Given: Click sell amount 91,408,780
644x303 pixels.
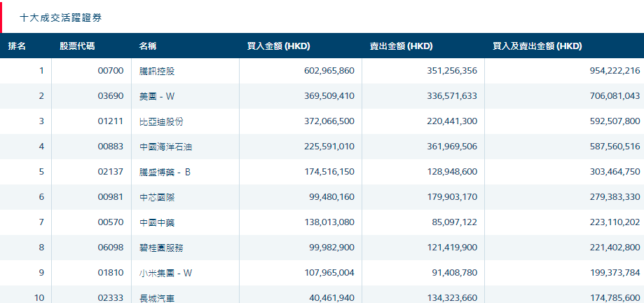Looking at the screenshot, I should point(454,273).
